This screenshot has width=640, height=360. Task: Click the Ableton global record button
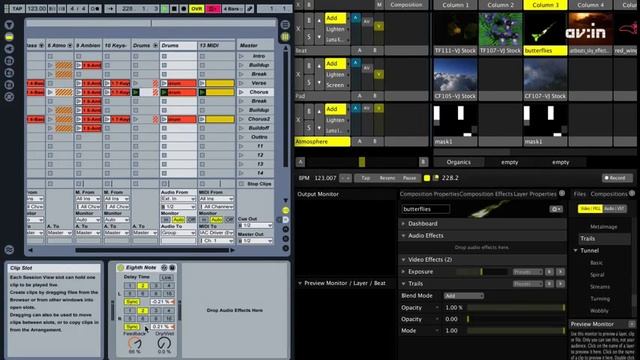click(x=184, y=9)
